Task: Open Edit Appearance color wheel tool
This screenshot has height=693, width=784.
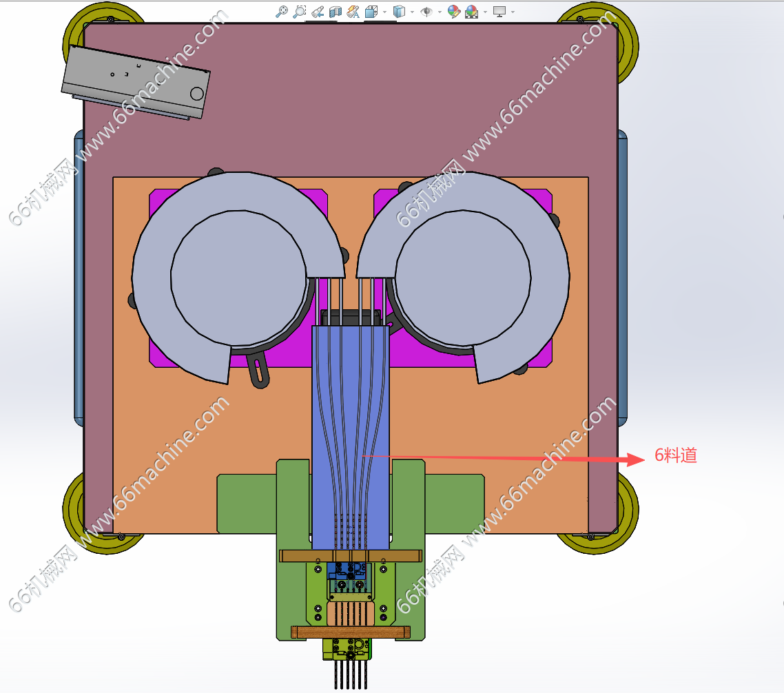Action: [453, 12]
